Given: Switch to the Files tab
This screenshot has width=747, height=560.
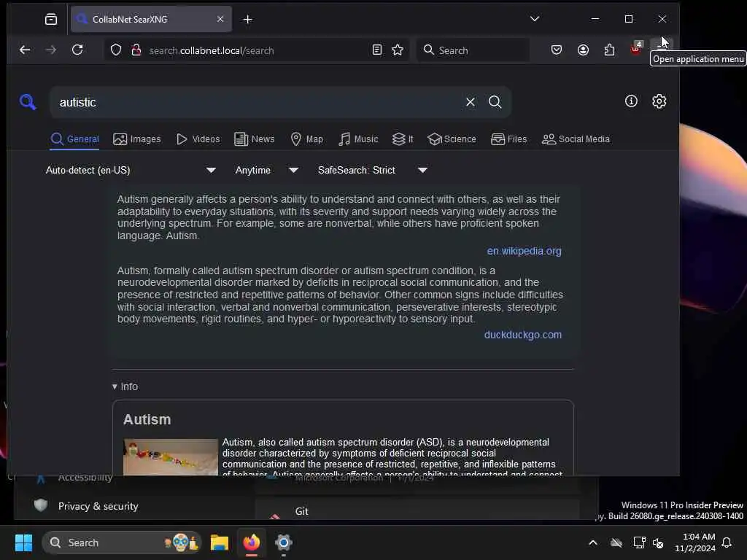Looking at the screenshot, I should 508,139.
